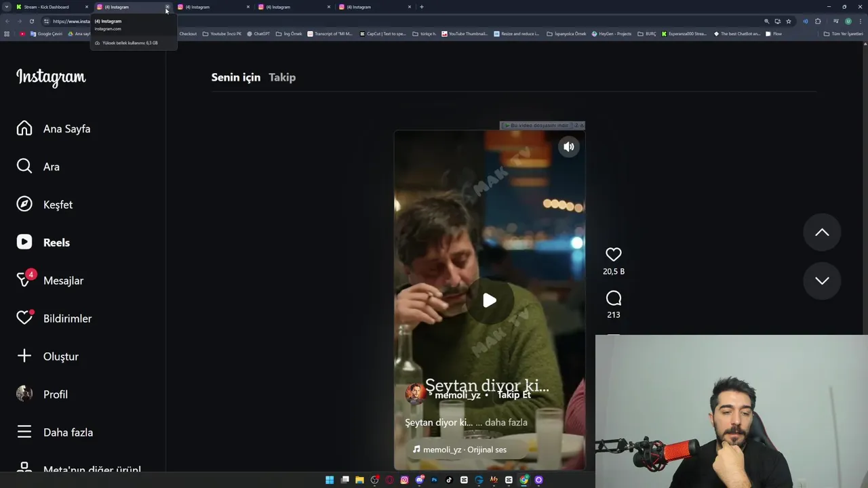Click the Instagram logo
The image size is (868, 488).
coord(51,78)
